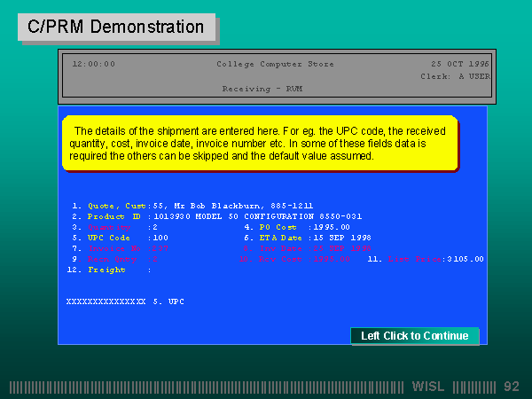Viewport: 532px width, 399px height.
Task: Click the yellow shipment details help box
Action: pyautogui.click(x=260, y=143)
